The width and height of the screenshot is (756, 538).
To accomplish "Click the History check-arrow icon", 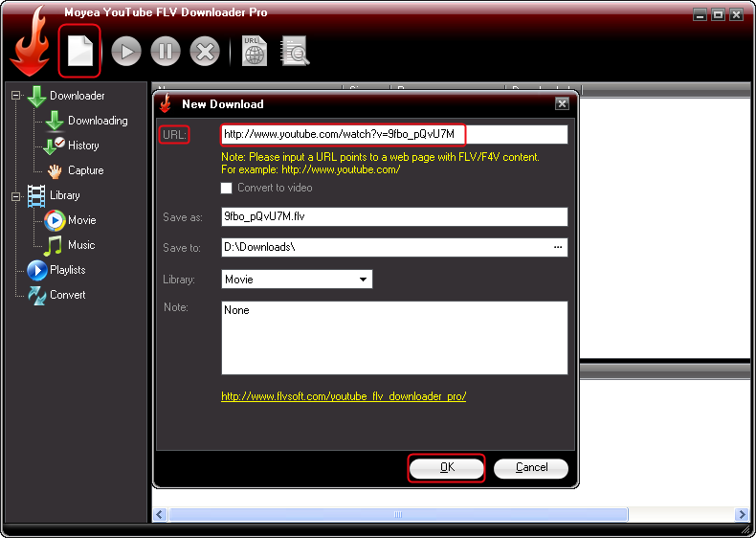I will click(x=54, y=146).
